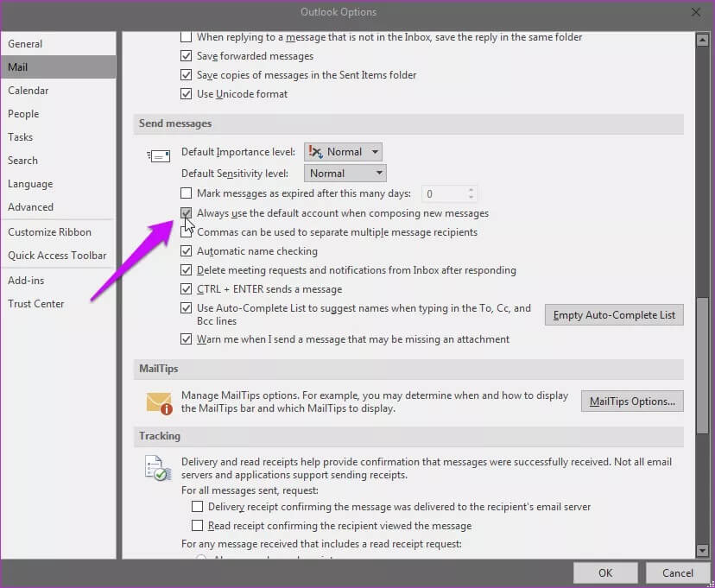Click the MailTips section header
The image size is (715, 588).
[408, 369]
